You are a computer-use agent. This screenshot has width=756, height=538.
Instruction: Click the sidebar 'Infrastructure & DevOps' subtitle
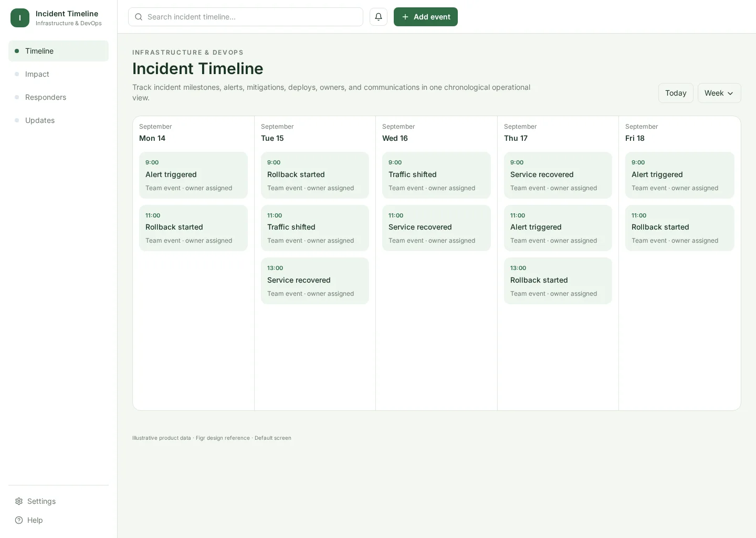[x=69, y=23]
